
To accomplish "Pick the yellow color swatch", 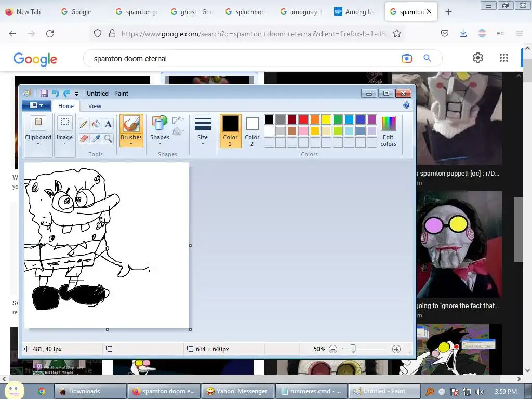I will point(326,119).
